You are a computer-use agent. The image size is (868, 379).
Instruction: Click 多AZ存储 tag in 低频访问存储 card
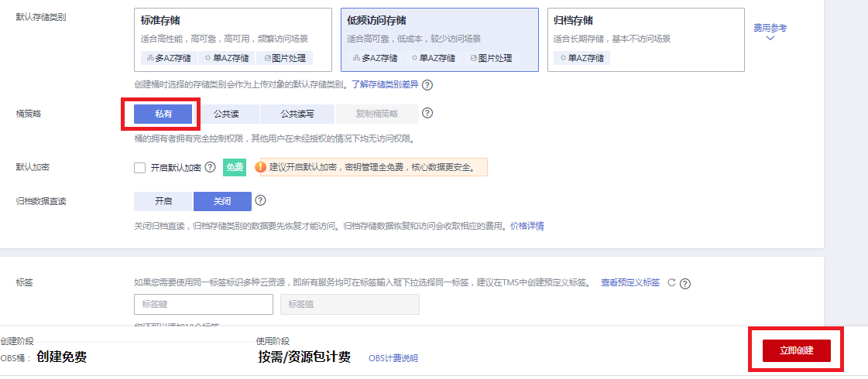[x=376, y=58]
